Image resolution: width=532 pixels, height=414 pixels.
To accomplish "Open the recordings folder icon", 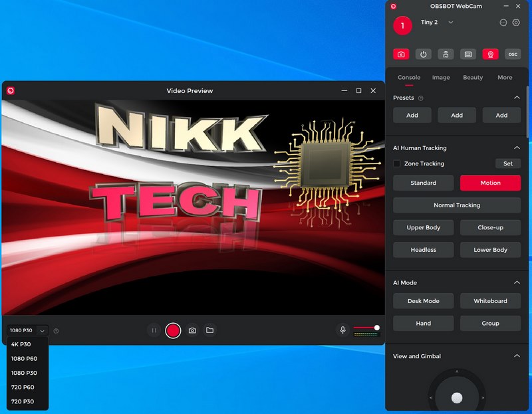I will 209,330.
